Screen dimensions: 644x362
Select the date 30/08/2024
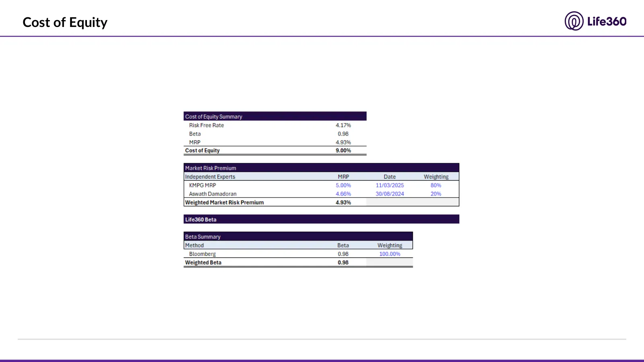pos(390,193)
